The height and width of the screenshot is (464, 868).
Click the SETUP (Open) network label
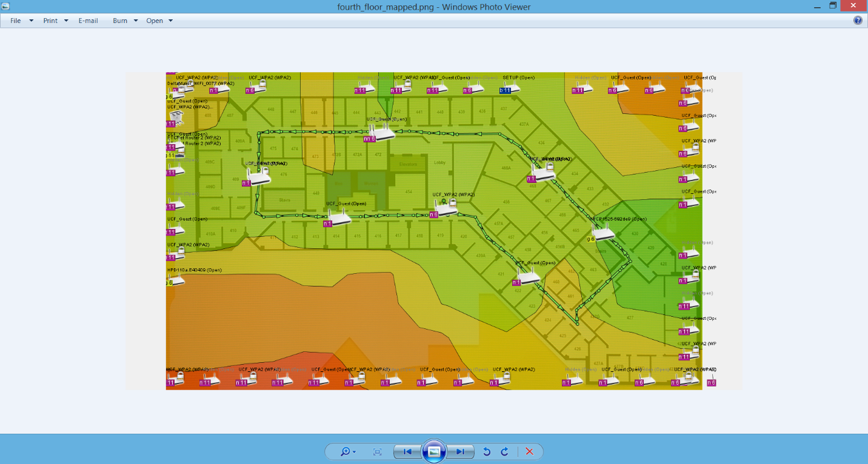tap(519, 78)
